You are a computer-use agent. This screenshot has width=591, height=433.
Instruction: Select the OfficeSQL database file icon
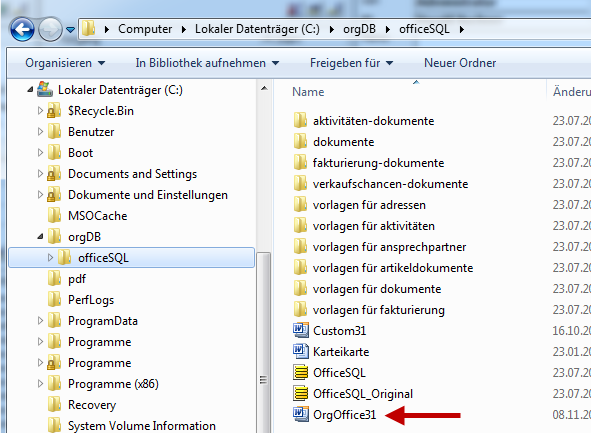click(x=301, y=372)
